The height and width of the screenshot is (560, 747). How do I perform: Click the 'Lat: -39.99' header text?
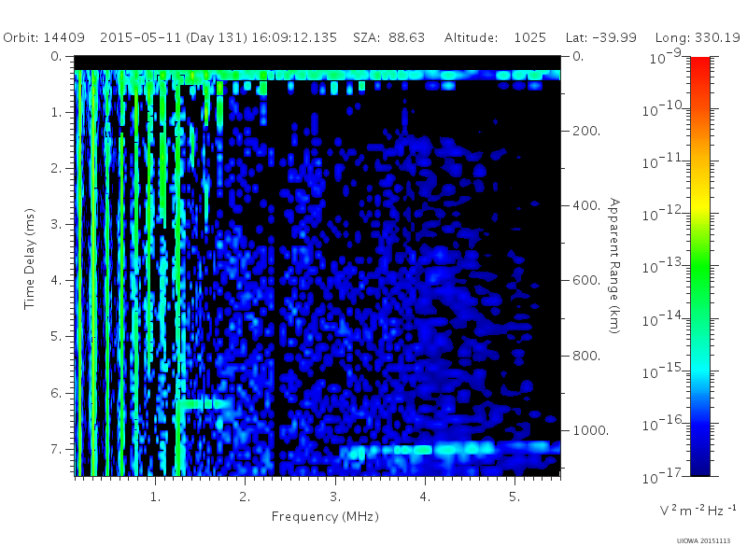point(600,37)
